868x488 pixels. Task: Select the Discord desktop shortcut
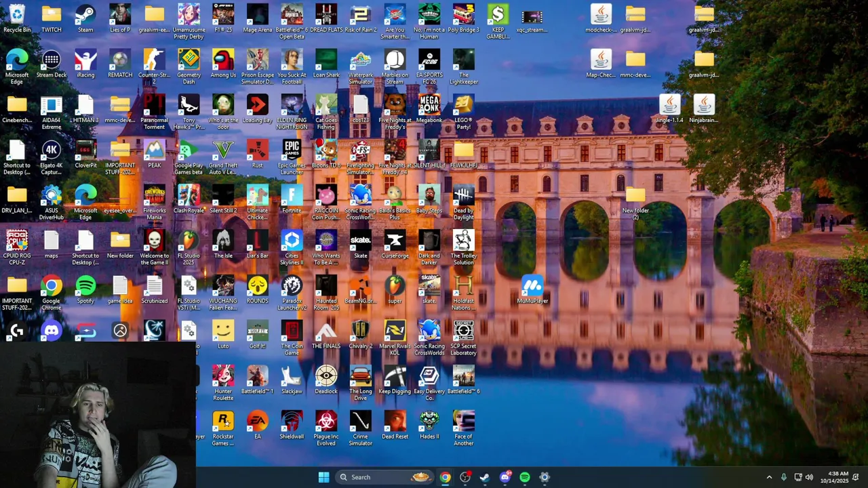[52, 331]
